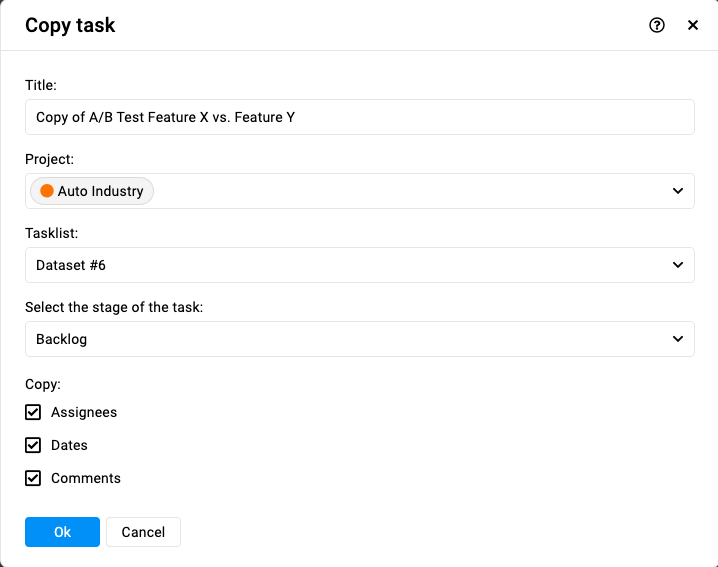Screen dimensions: 718x567
Task: Expand the Project dropdown arrow
Action: [x=678, y=191]
